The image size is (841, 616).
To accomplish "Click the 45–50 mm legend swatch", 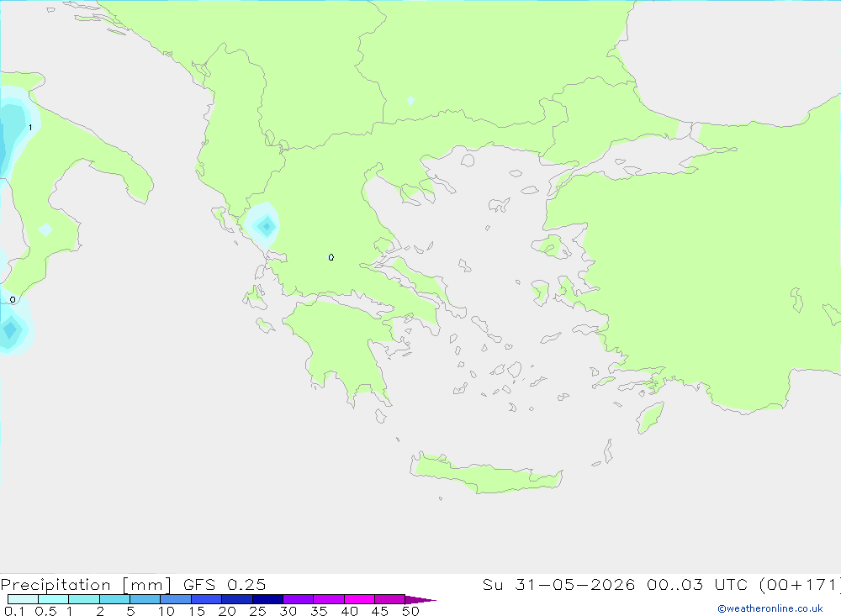I will [x=390, y=599].
